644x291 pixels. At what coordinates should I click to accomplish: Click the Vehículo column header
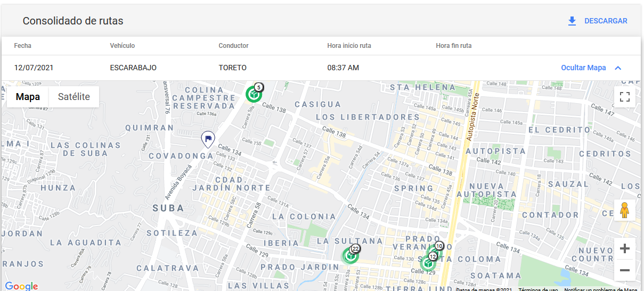[x=122, y=46]
